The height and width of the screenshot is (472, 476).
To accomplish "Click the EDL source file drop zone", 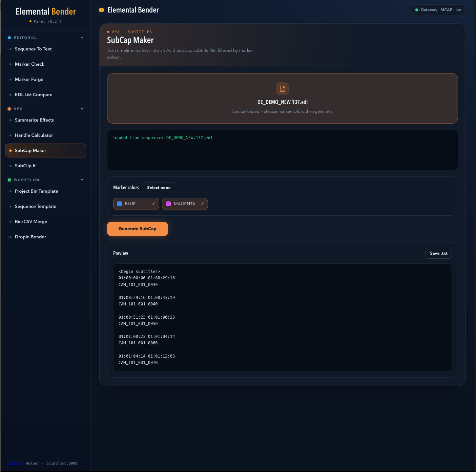I will pos(283,98).
